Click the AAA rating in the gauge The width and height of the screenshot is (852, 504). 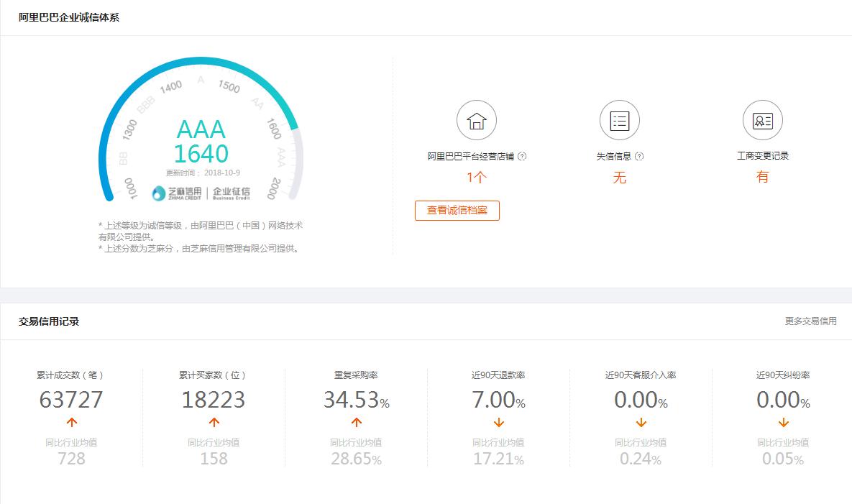click(x=201, y=129)
